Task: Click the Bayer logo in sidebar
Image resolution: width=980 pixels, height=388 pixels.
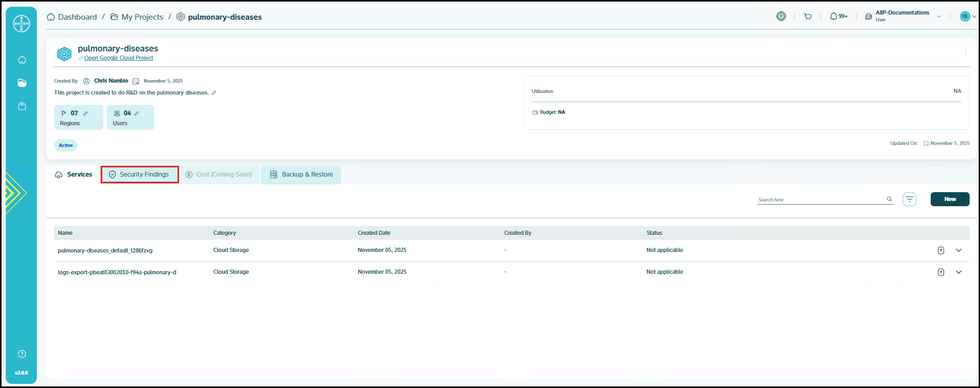Action: [21, 23]
